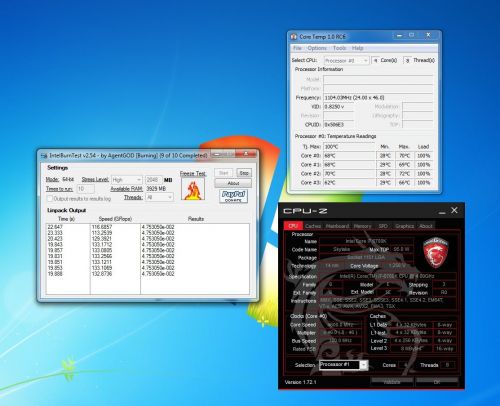
Task: Click the Times to run input field
Action: [x=86, y=189]
